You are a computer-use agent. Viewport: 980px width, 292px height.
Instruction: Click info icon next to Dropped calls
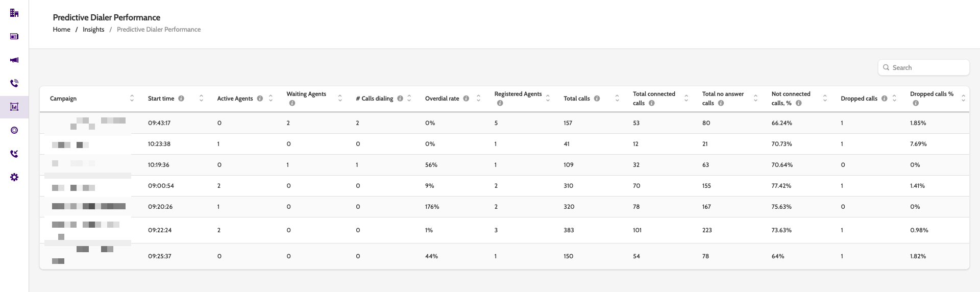885,99
